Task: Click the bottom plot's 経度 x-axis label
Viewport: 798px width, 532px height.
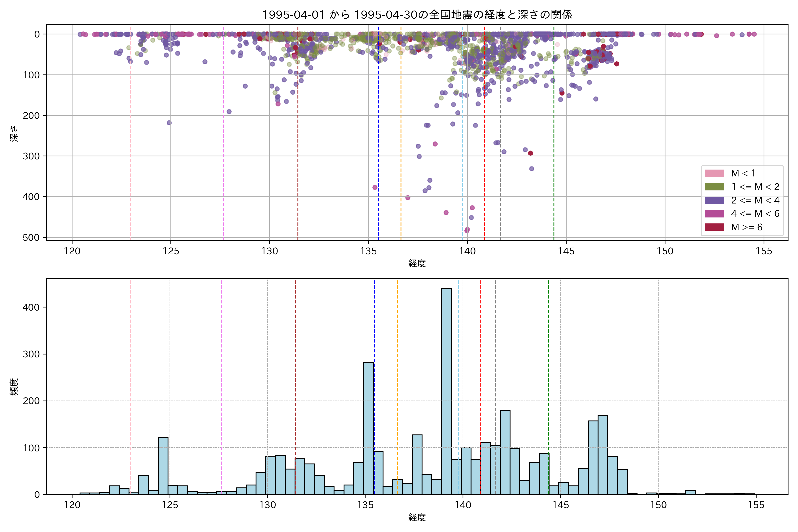Action: (417, 517)
